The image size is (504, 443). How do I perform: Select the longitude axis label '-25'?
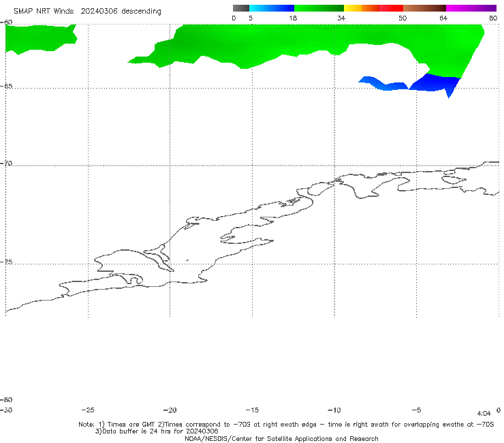[88, 410]
